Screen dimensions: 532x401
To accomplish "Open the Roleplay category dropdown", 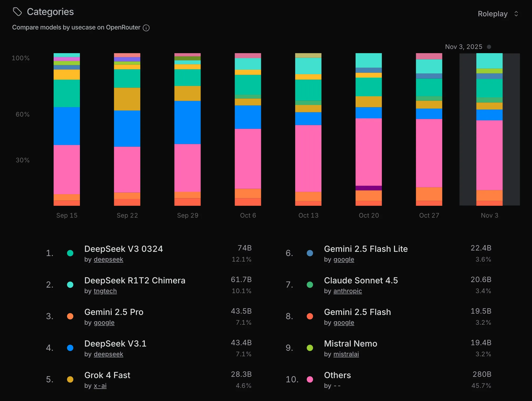I will (493, 14).
